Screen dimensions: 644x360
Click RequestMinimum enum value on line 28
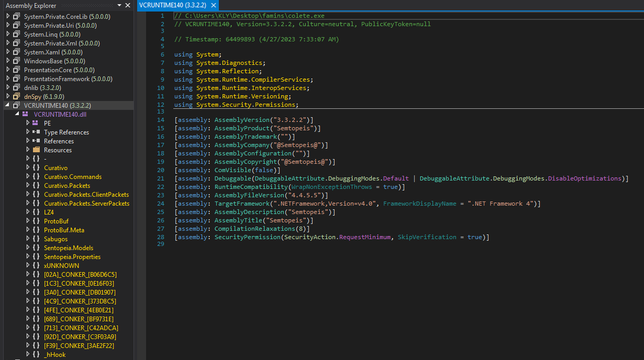click(x=365, y=237)
